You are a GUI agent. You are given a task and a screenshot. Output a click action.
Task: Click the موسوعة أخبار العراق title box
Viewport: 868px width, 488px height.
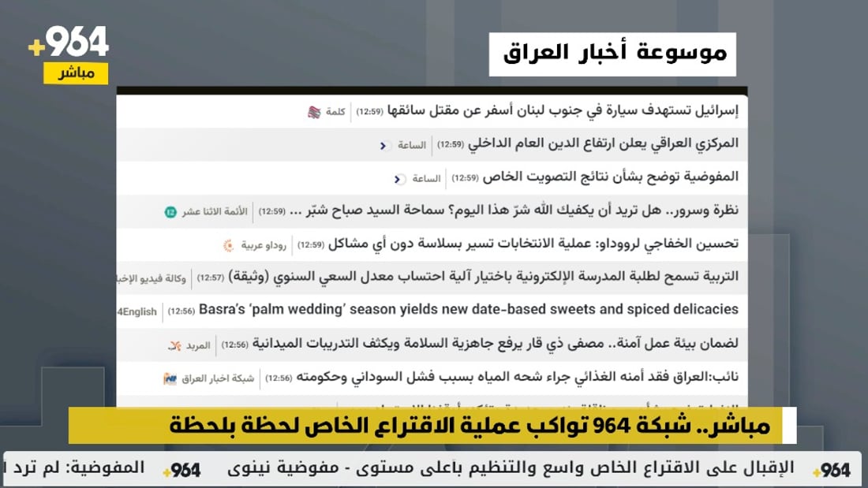coord(612,54)
